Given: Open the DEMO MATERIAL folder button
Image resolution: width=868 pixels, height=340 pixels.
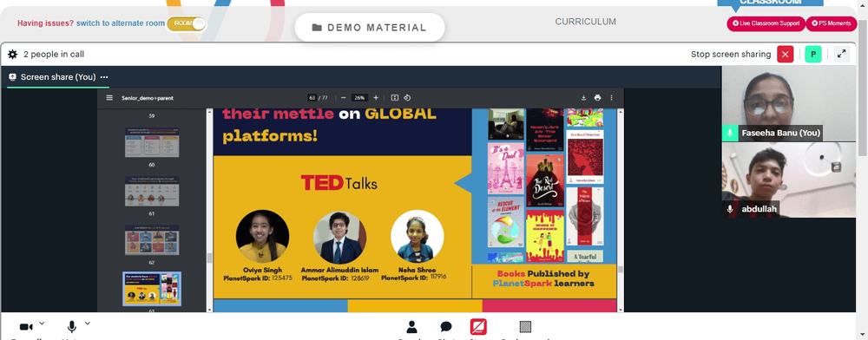Looking at the screenshot, I should pyautogui.click(x=369, y=28).
